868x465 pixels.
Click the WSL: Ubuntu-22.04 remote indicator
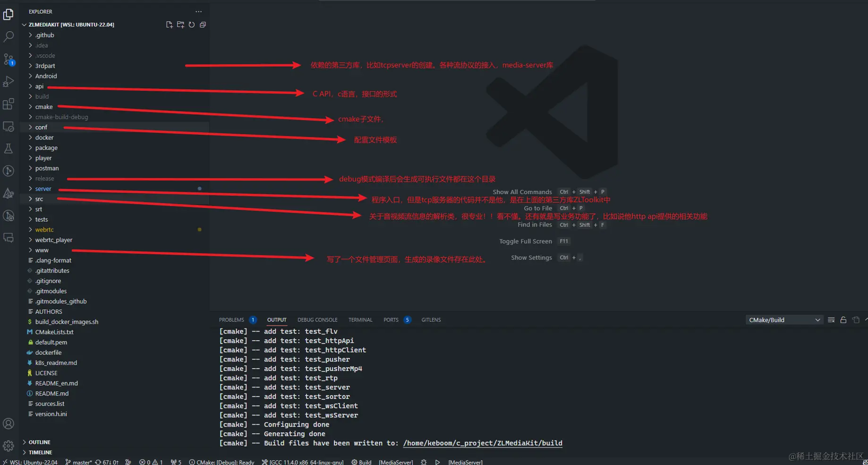(30, 462)
